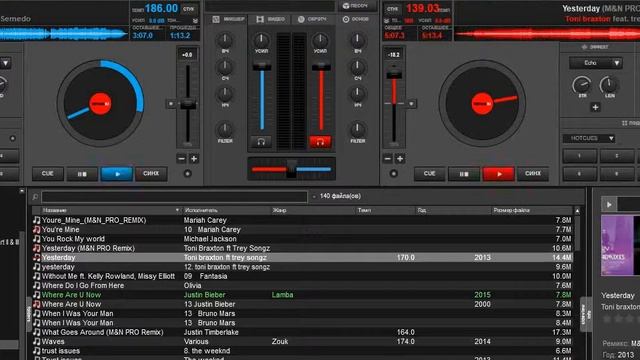The image size is (640, 360).
Task: Toggle left deck headphone cue
Action: [261, 142]
